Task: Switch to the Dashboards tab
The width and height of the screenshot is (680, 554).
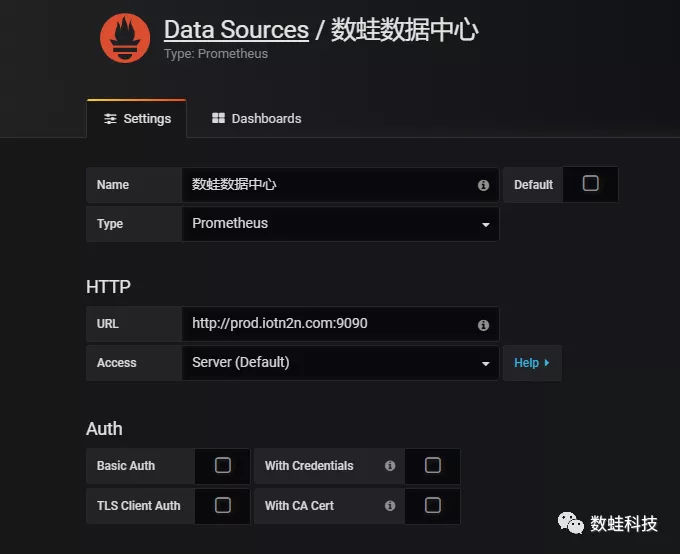Action: 256,118
